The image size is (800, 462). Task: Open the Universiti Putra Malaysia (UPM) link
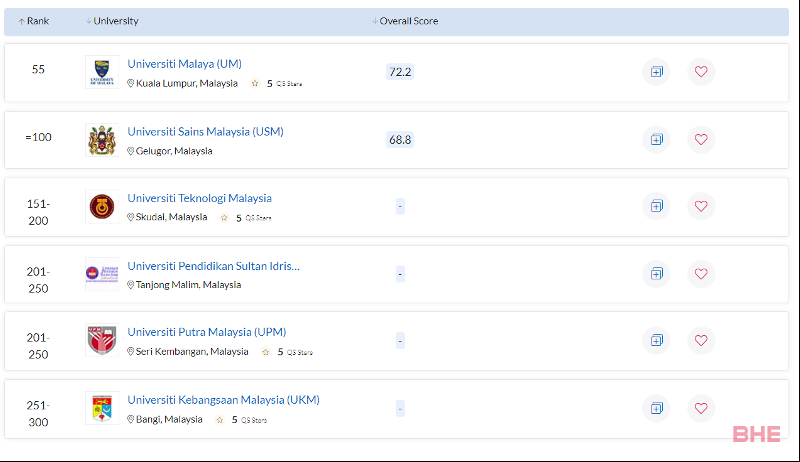[207, 332]
